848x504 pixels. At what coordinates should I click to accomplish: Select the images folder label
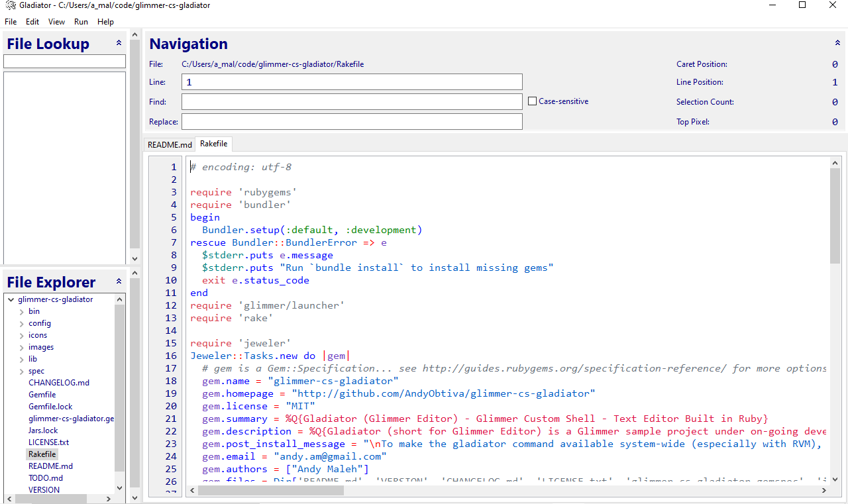[x=41, y=347]
